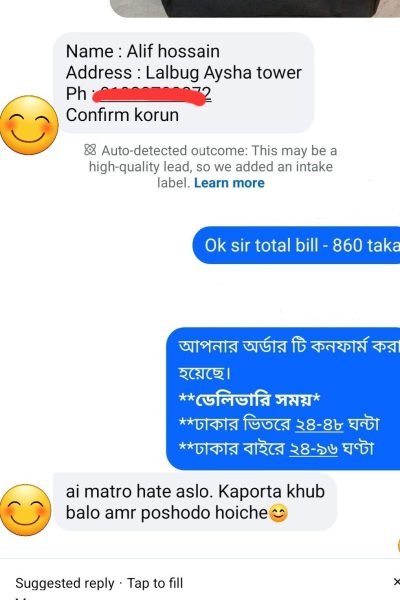Tap the 'Address : Lalbug Aysha tower' line
This screenshot has height=600, width=400.
(x=184, y=72)
